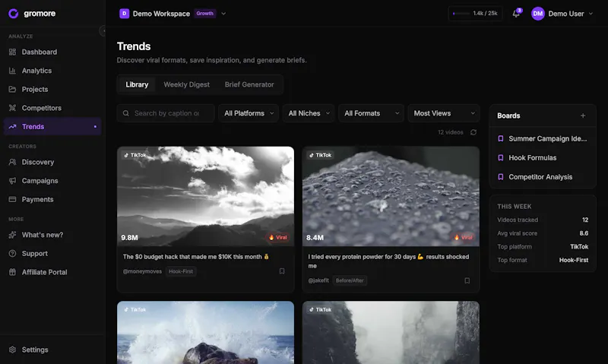Screen dimensions: 608x364
Task: Open the ocean waves video thumbnail
Action: pos(205,333)
